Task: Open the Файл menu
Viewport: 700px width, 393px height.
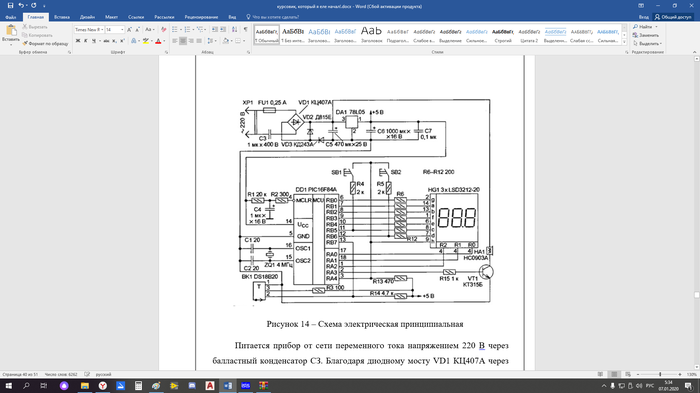Action: coord(11,17)
